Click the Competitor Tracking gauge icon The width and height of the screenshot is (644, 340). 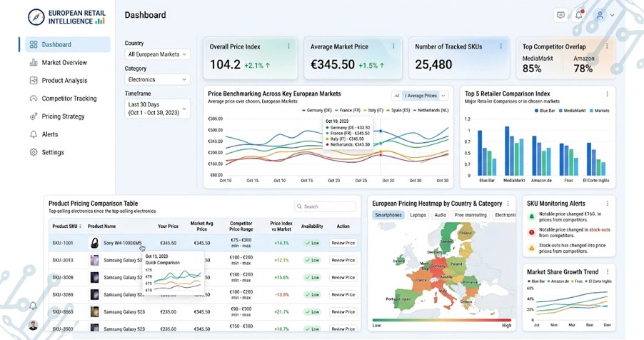pos(34,99)
